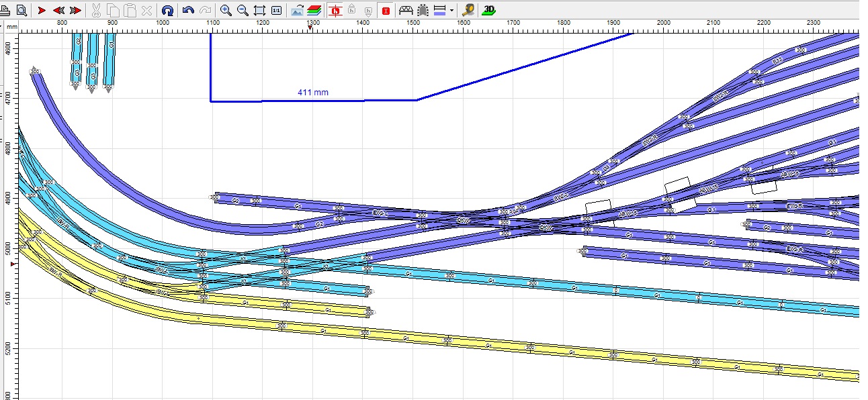
Task: Click the tunnel portal icon
Action: coord(423,10)
